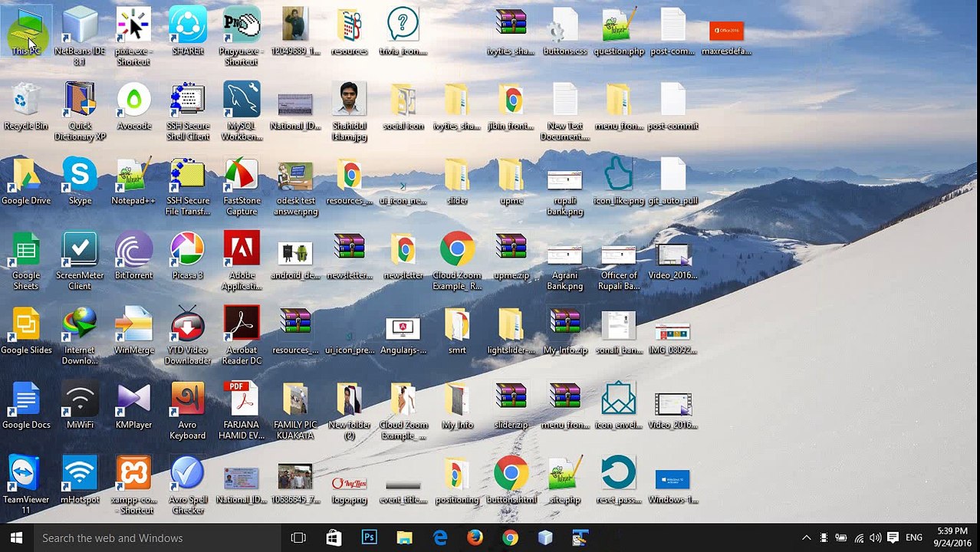Select the pixie.exe shortcut icon
This screenshot has height=552, width=980.
coord(133,36)
